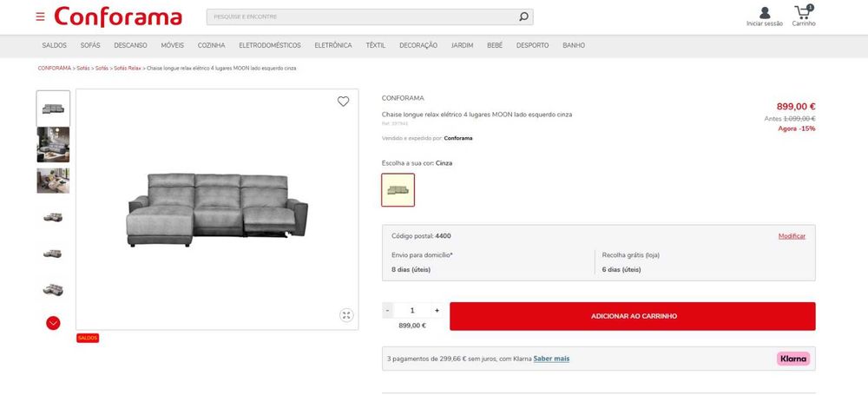Click ADICIONAR AO CARRINHO button
Viewport: 868px width, 402px height.
pos(633,316)
